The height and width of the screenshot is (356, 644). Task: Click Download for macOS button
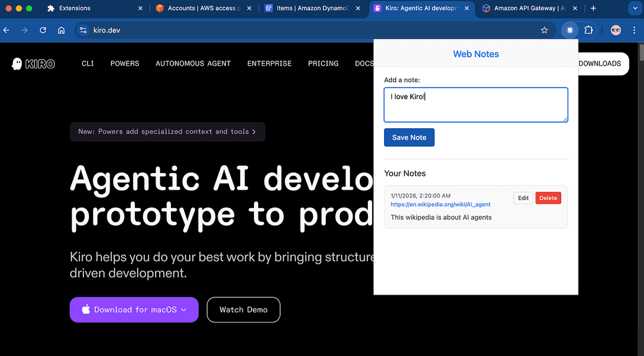(134, 309)
